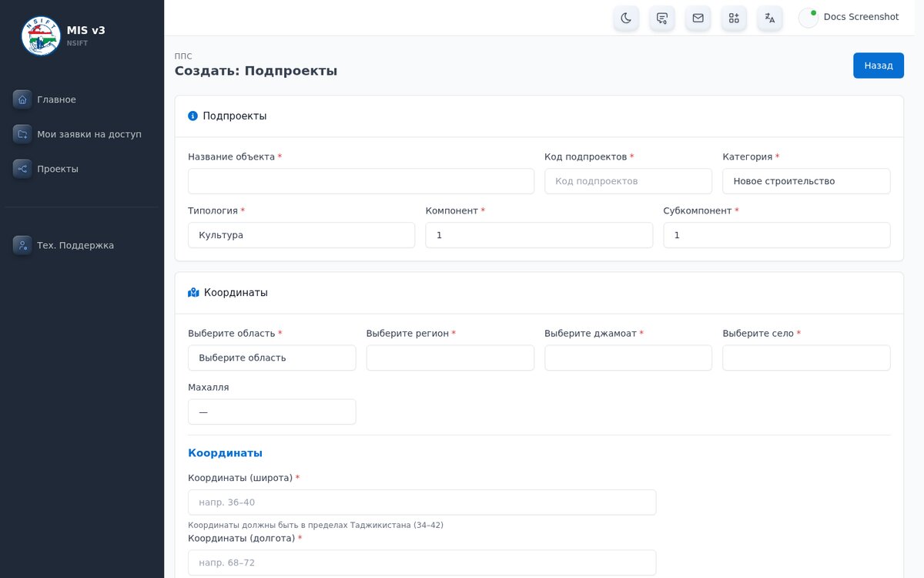Open the chat messages icon
Image resolution: width=924 pixels, height=578 pixels.
pos(662,18)
